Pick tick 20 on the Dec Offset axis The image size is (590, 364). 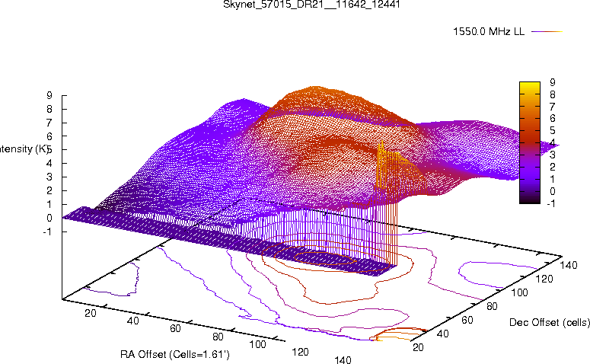(418, 347)
